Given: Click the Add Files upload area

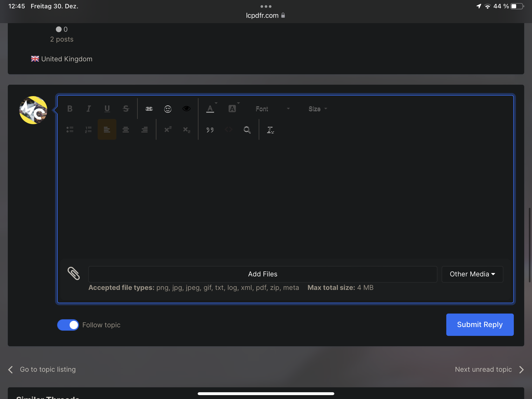Looking at the screenshot, I should tap(262, 274).
